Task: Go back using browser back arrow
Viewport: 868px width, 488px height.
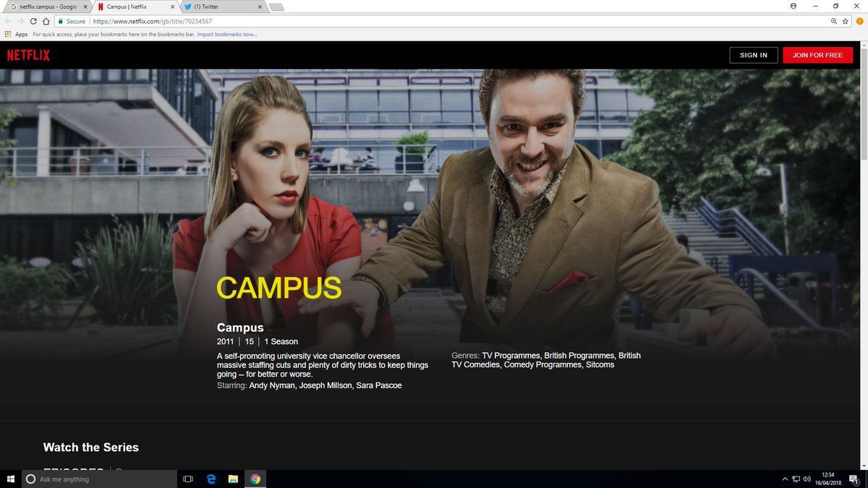Action: tap(9, 21)
